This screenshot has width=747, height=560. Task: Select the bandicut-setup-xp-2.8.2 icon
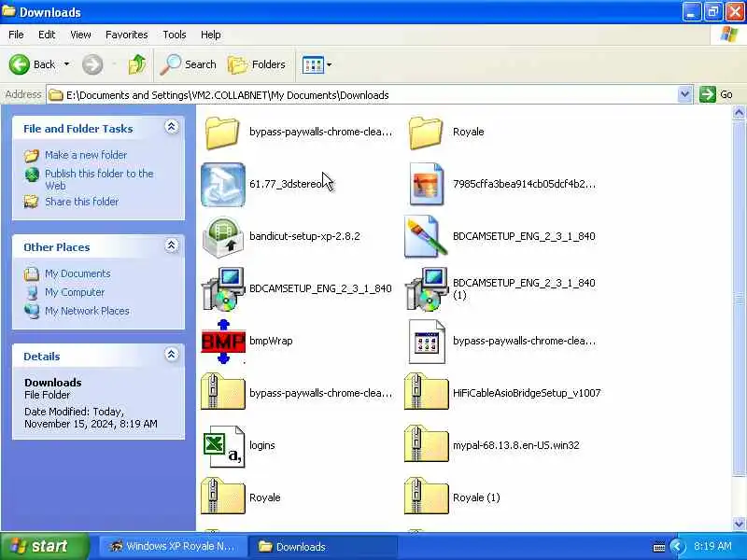(x=223, y=237)
